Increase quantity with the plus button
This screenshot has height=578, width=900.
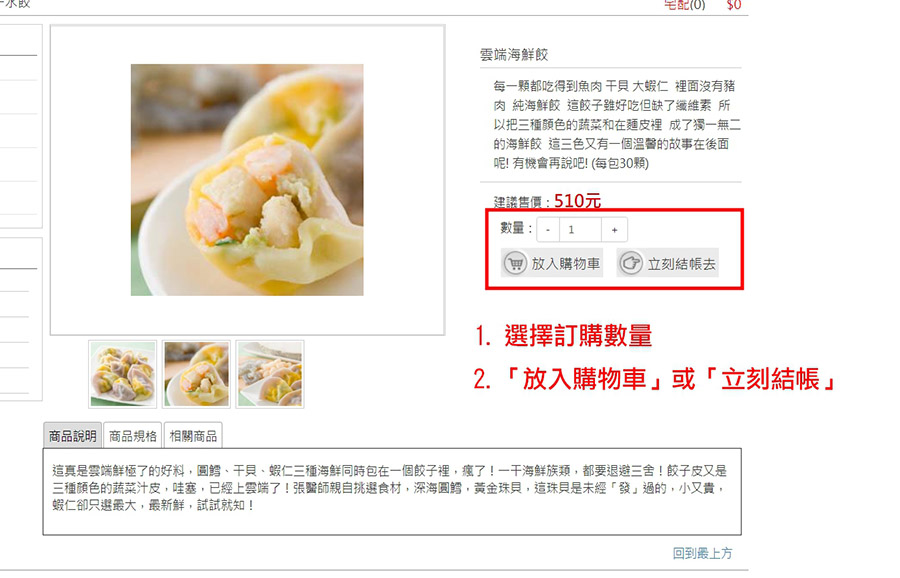click(614, 230)
